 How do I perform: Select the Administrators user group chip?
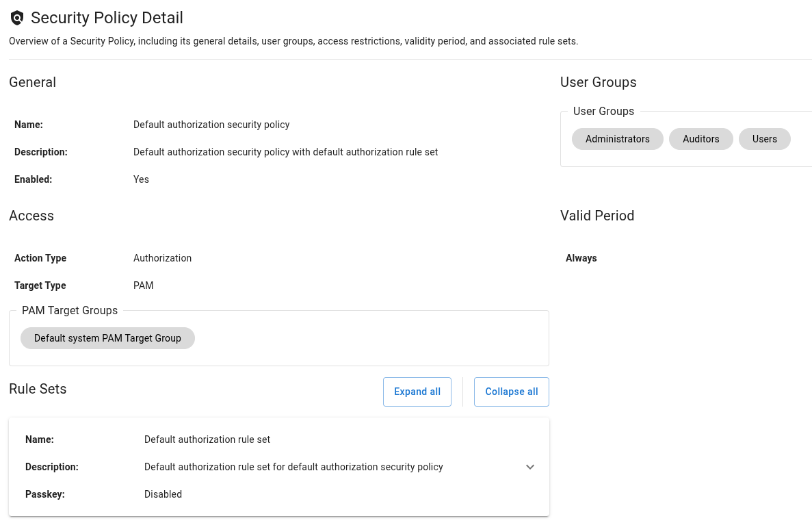tap(618, 139)
